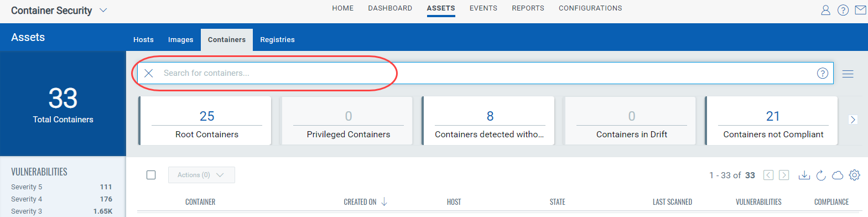Go to the next page arrow

tap(784, 175)
